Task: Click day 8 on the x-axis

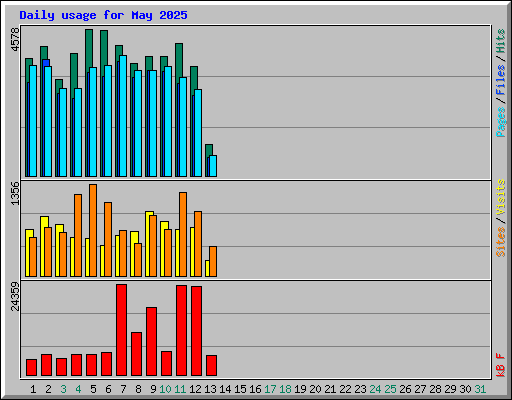Action: 138,389
